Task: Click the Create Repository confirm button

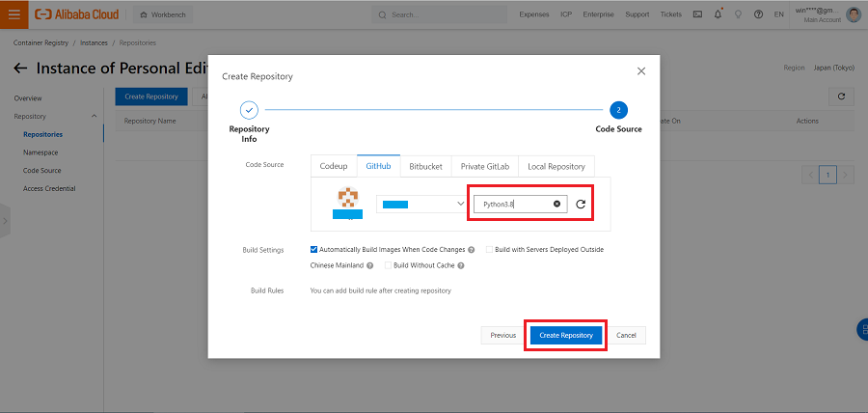Action: (566, 335)
